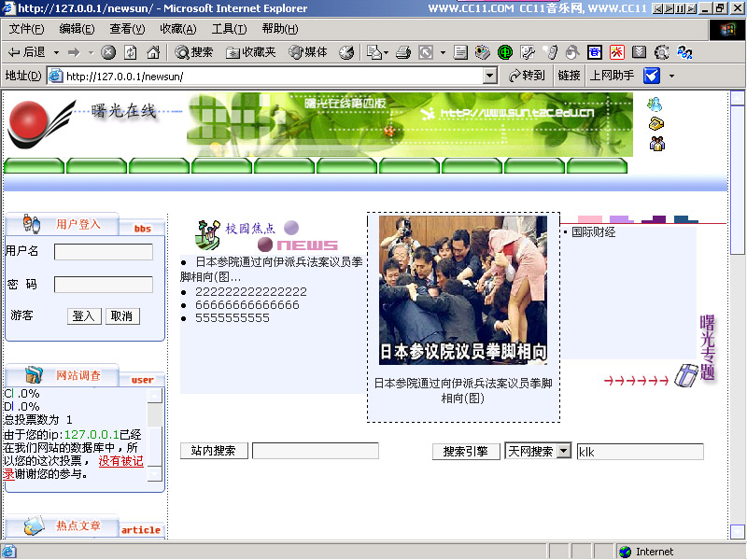Click the news photo of 日本参议院议员
This screenshot has height=560, width=747.
(463, 289)
